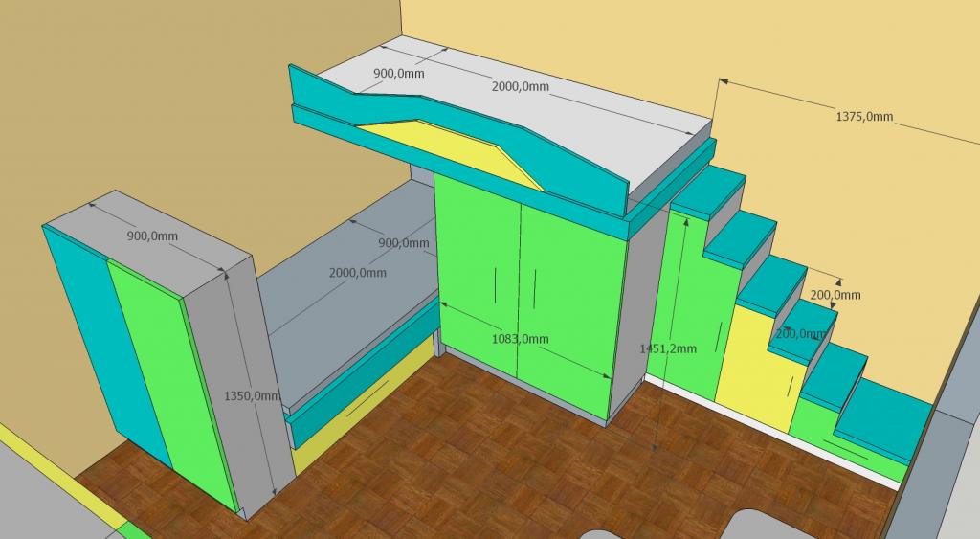Click the 200,0mm dimension overlapping the stair tread
Screen dimensions: 980x539
pyautogui.click(x=801, y=334)
